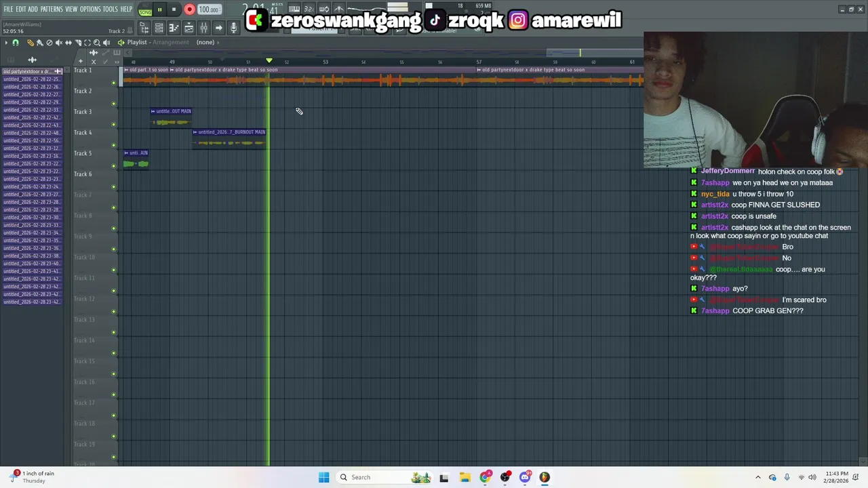Collapse the timeline with the left chevron button

(x=127, y=53)
